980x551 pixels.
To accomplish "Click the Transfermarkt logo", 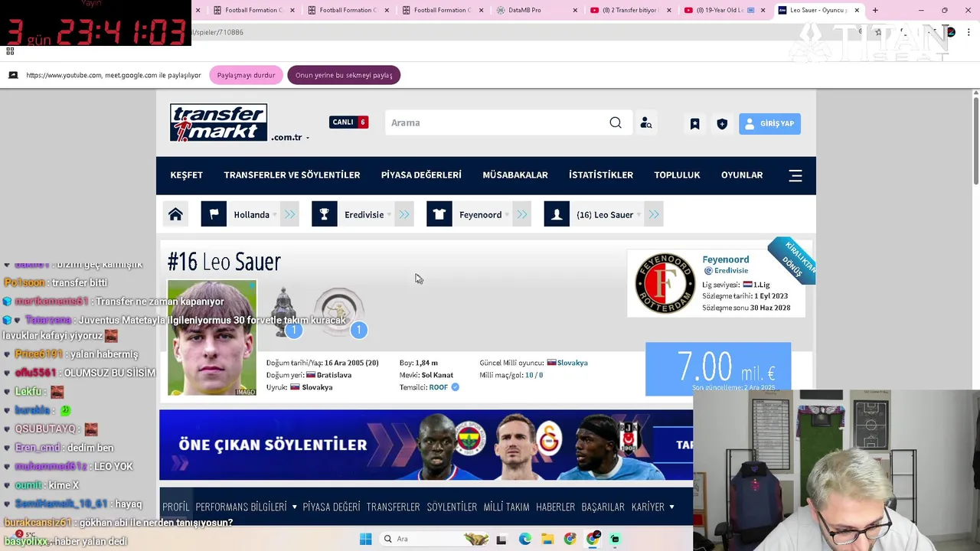I will click(x=218, y=122).
